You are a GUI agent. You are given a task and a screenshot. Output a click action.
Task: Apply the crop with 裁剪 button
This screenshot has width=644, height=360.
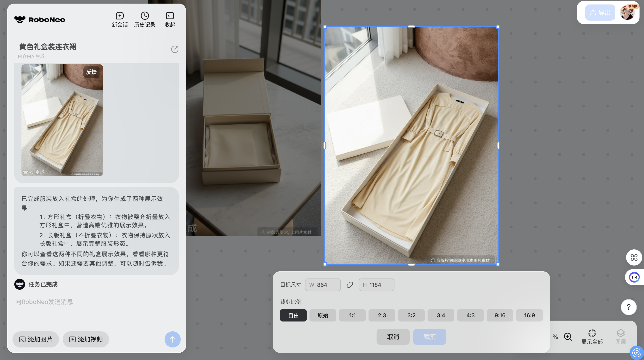coord(430,337)
